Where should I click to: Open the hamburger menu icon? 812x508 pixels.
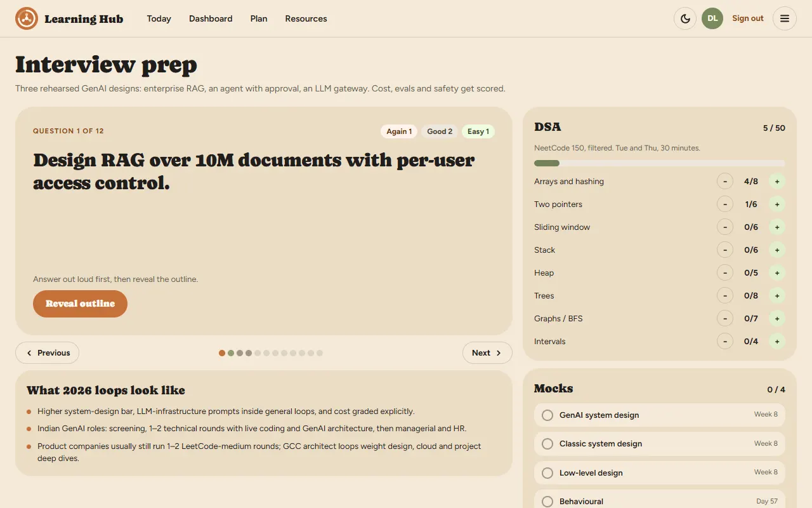(x=785, y=18)
